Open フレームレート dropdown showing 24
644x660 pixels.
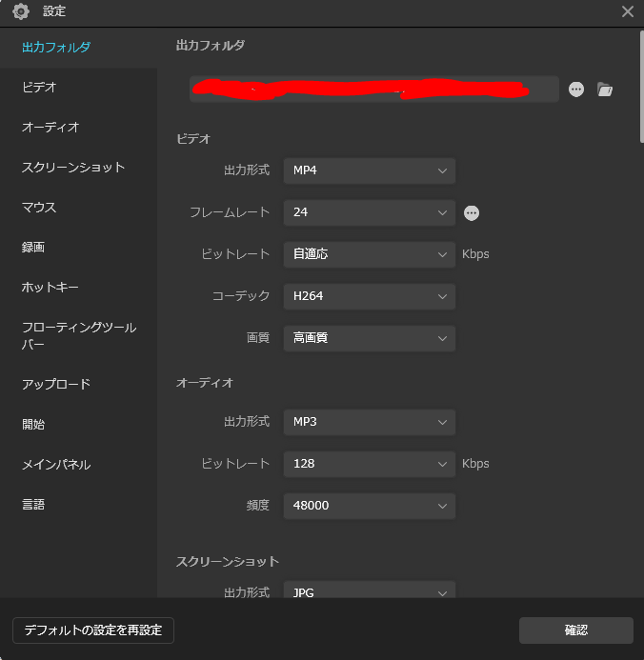[x=369, y=212]
